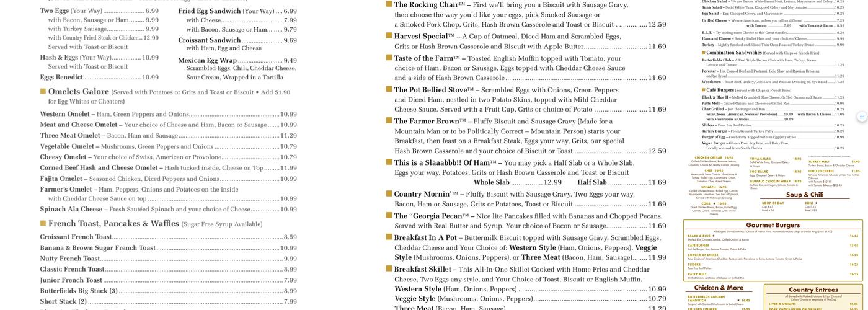Click the 'Hash & Eggs (Your Way)' item
Viewport: 868px width, 310px height.
(99, 58)
